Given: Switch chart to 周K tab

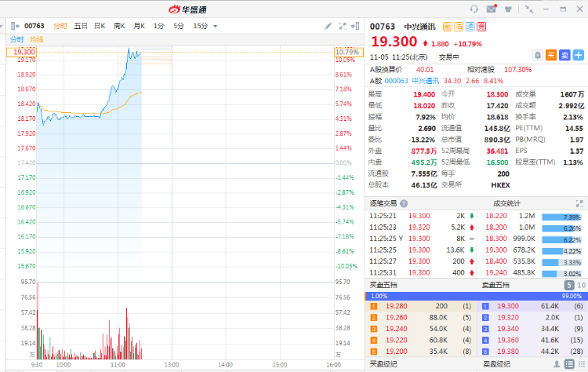Looking at the screenshot, I should point(119,26).
